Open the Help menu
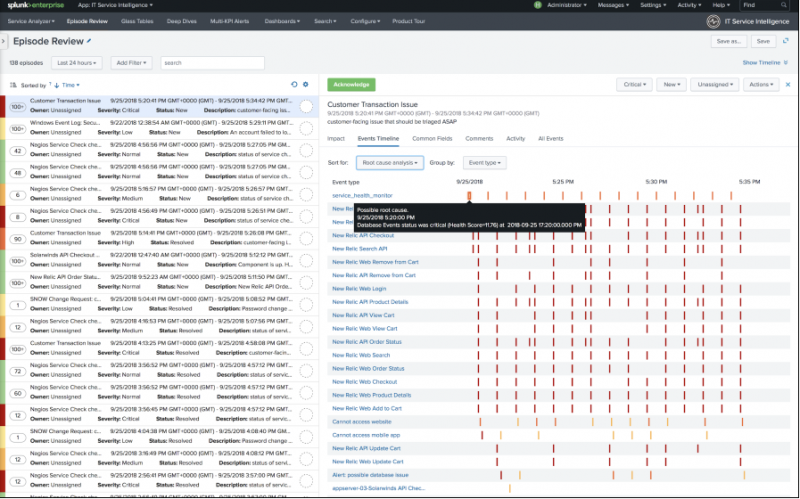Image resolution: width=800 pixels, height=499 pixels. [721, 5]
